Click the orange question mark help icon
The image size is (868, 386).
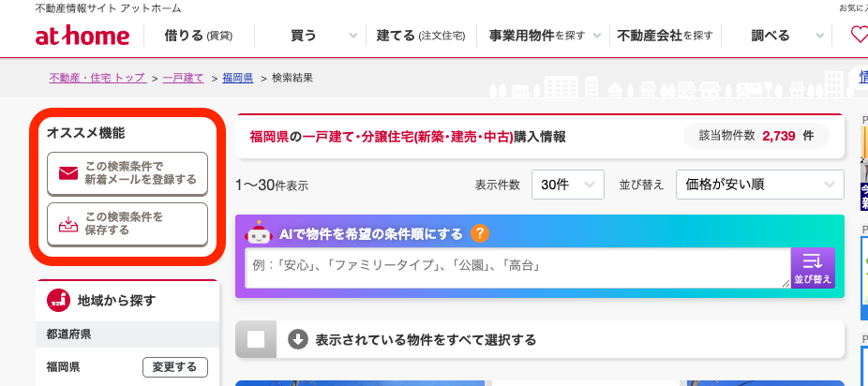pos(480,233)
